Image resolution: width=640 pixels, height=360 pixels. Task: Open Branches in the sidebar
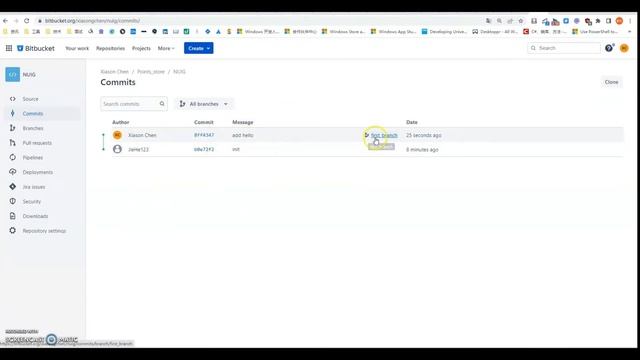click(x=33, y=128)
